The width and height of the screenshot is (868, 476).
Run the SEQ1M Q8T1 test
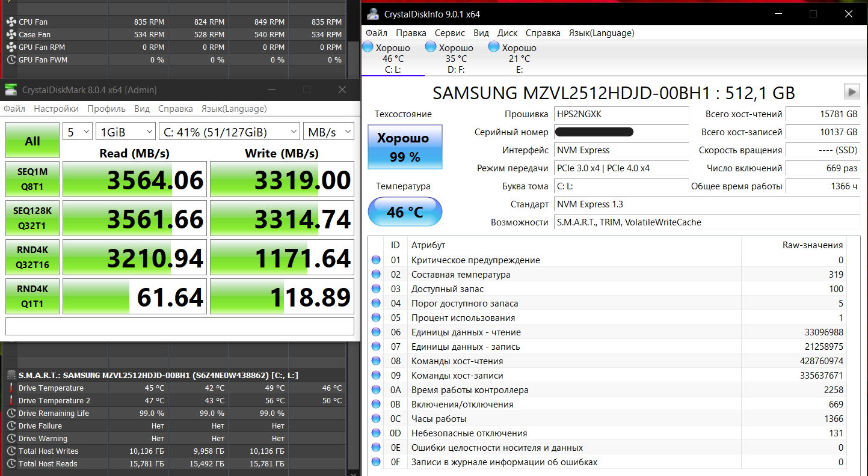(x=32, y=179)
